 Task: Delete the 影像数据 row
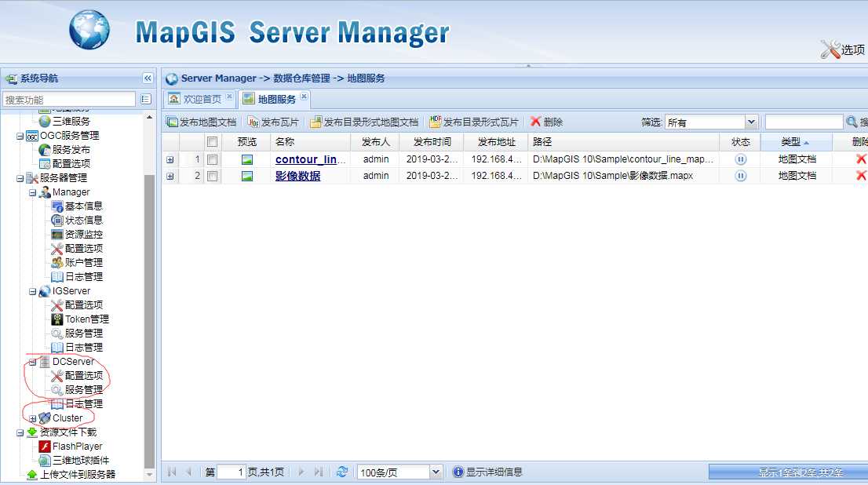coord(861,176)
